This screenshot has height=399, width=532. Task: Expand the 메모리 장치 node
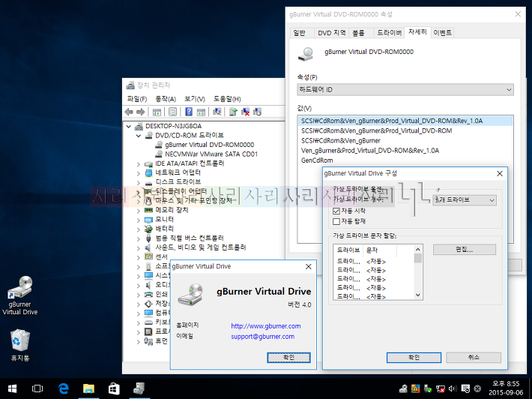[139, 211]
